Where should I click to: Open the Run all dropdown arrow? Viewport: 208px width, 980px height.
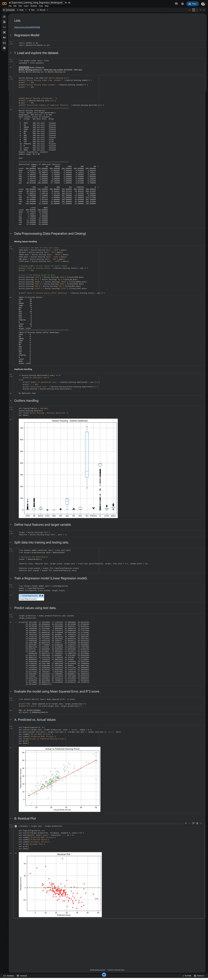(x=47, y=10)
